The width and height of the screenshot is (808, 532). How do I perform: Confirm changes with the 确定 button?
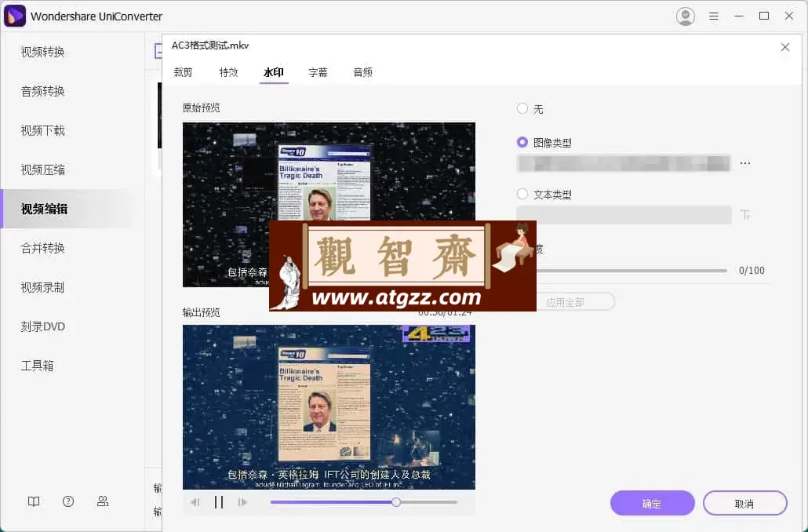pyautogui.click(x=653, y=503)
